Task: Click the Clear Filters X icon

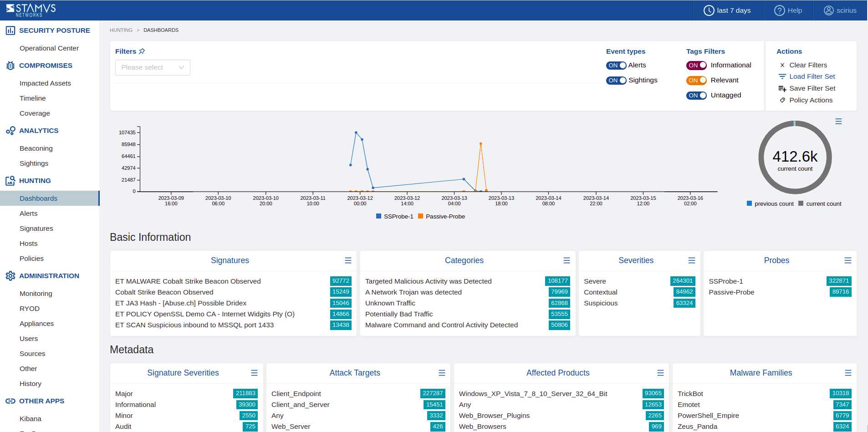Action: pos(782,65)
